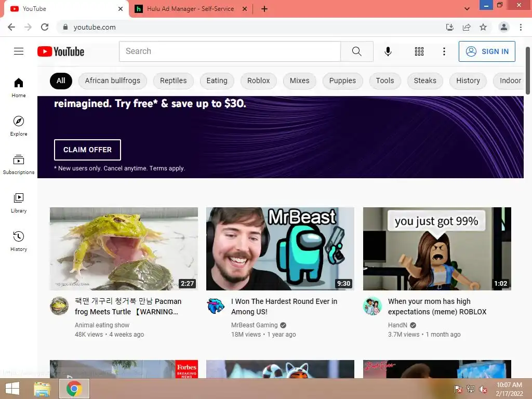Play the Roblox 99% meme thumbnail
The image size is (532, 399).
[437, 249]
